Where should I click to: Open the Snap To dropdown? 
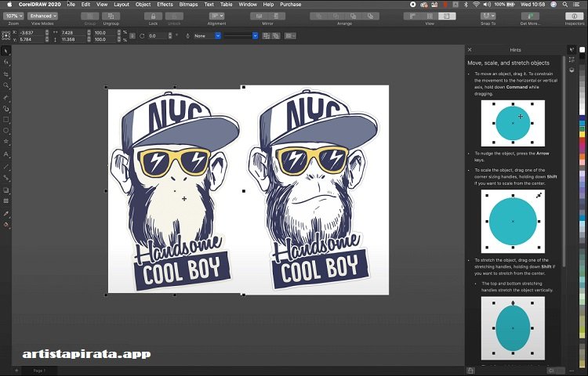(488, 16)
